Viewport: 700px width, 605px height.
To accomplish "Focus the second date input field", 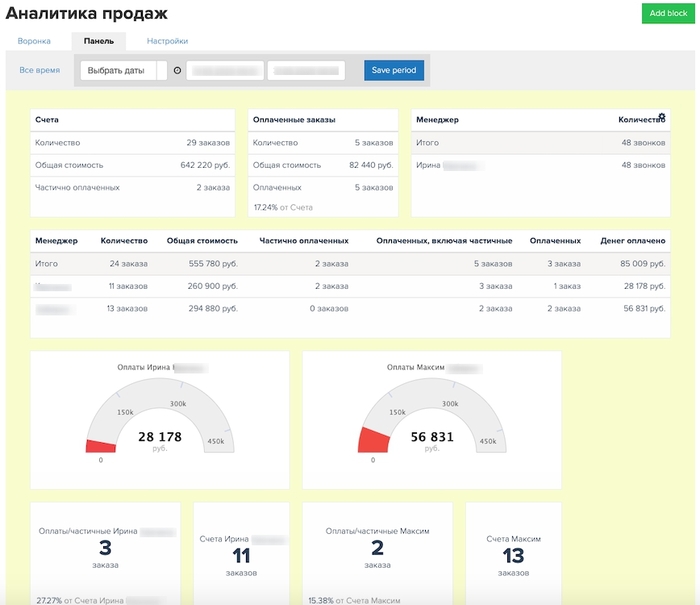I will pyautogui.click(x=305, y=71).
